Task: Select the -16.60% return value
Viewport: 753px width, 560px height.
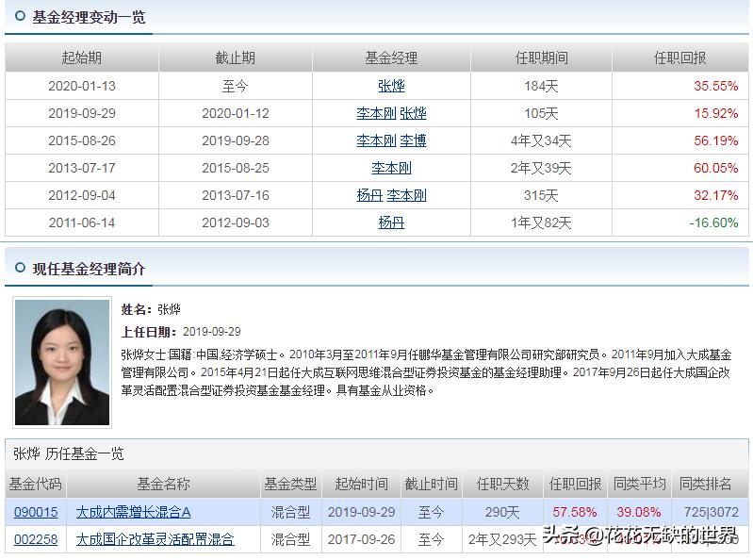Action: pos(713,222)
